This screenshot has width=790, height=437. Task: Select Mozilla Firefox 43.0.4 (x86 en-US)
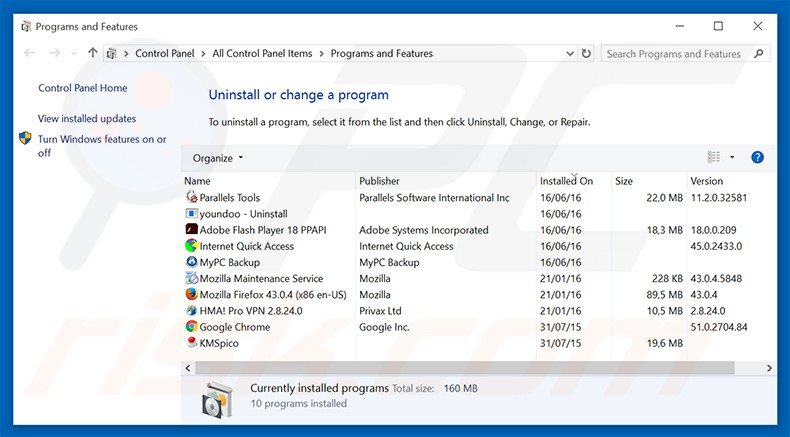[x=273, y=294]
